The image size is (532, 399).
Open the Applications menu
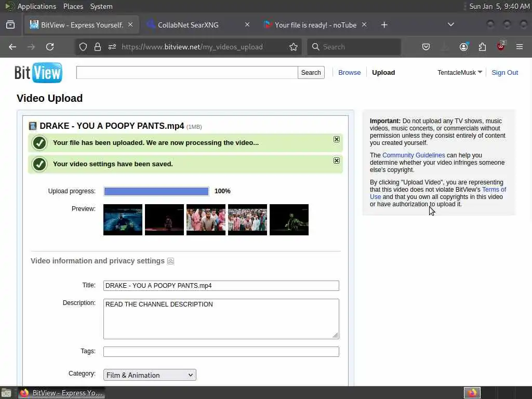coord(37,6)
